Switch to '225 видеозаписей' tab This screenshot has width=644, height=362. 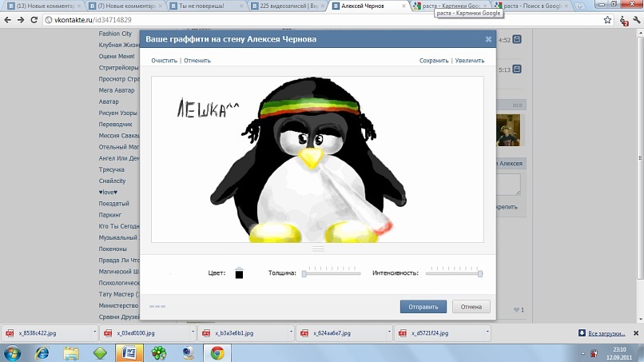click(x=288, y=6)
